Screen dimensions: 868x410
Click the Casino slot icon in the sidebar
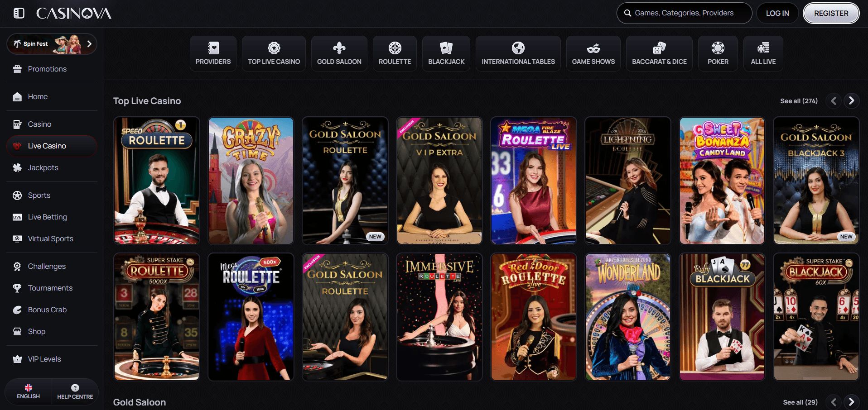click(x=17, y=124)
